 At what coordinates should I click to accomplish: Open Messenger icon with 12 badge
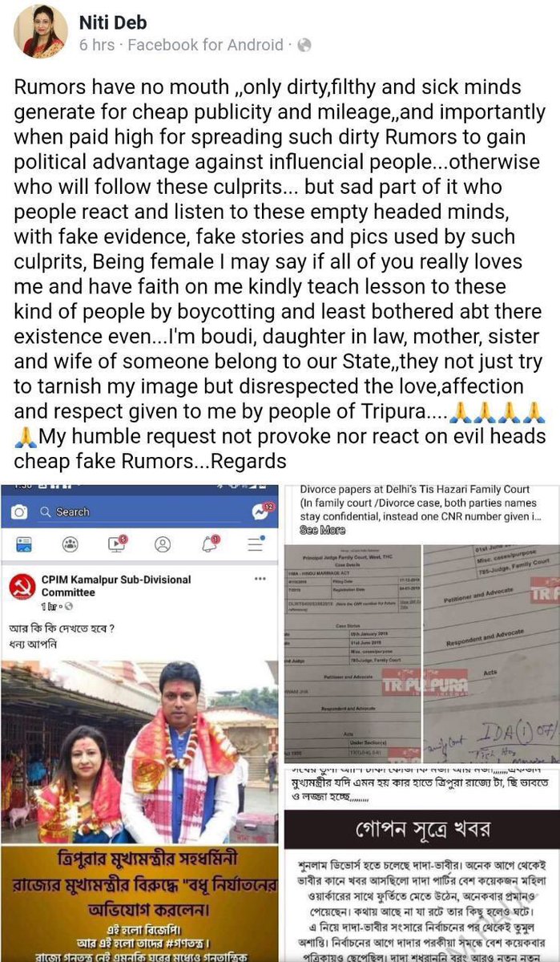pos(261,511)
